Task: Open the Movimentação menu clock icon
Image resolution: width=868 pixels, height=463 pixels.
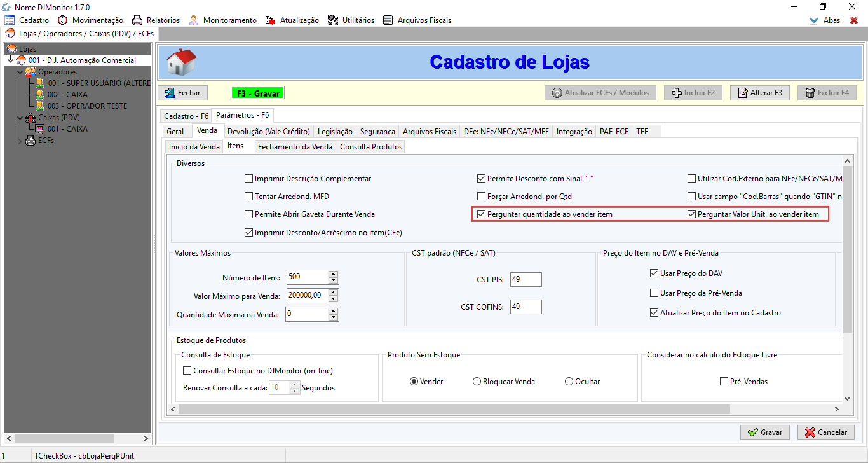Action: [x=62, y=20]
